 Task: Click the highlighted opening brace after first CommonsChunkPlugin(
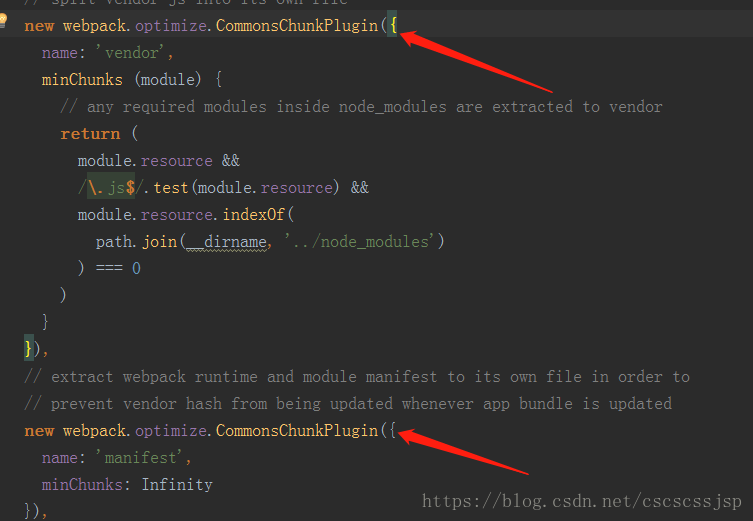[x=393, y=25]
